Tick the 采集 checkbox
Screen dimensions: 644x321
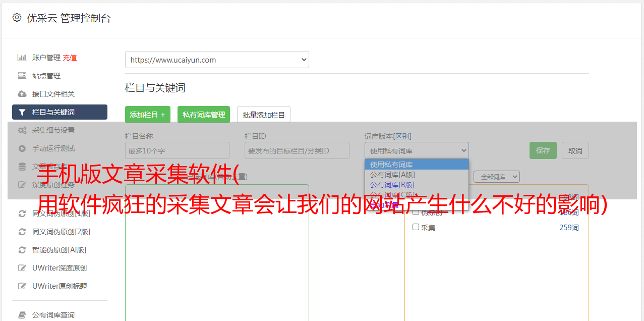tap(416, 227)
